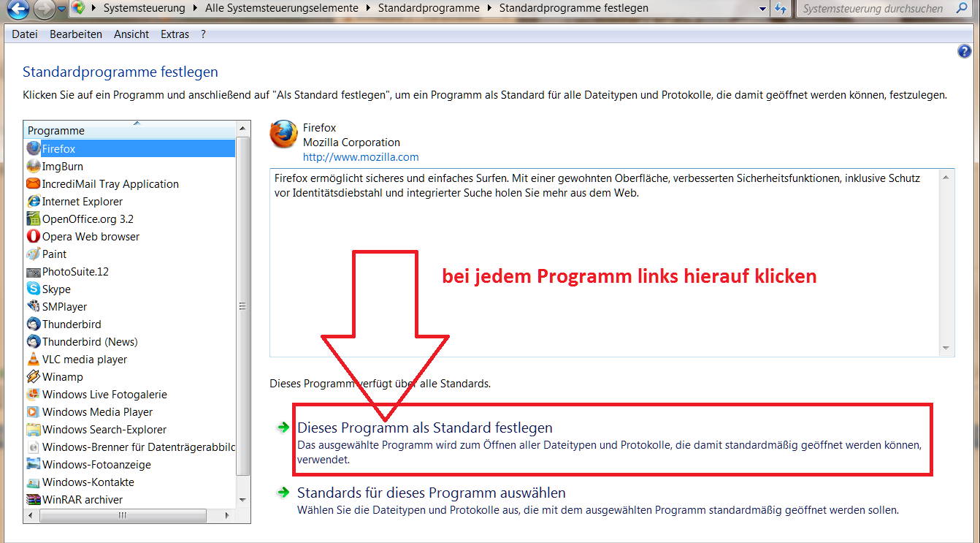Viewport: 980px width, 543px height.
Task: Expand the breadcrumb arrow after Standardprogramme
Action: [x=489, y=9]
